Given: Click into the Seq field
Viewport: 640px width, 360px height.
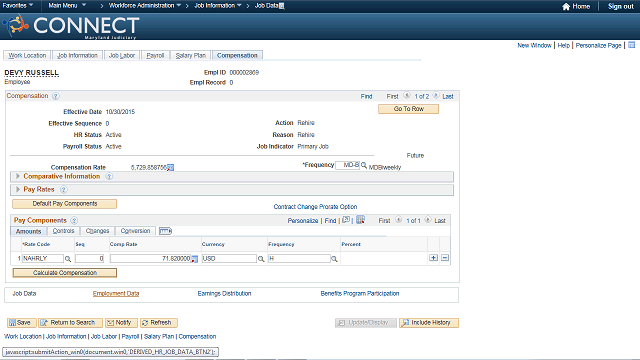Looking at the screenshot, I should [89, 259].
